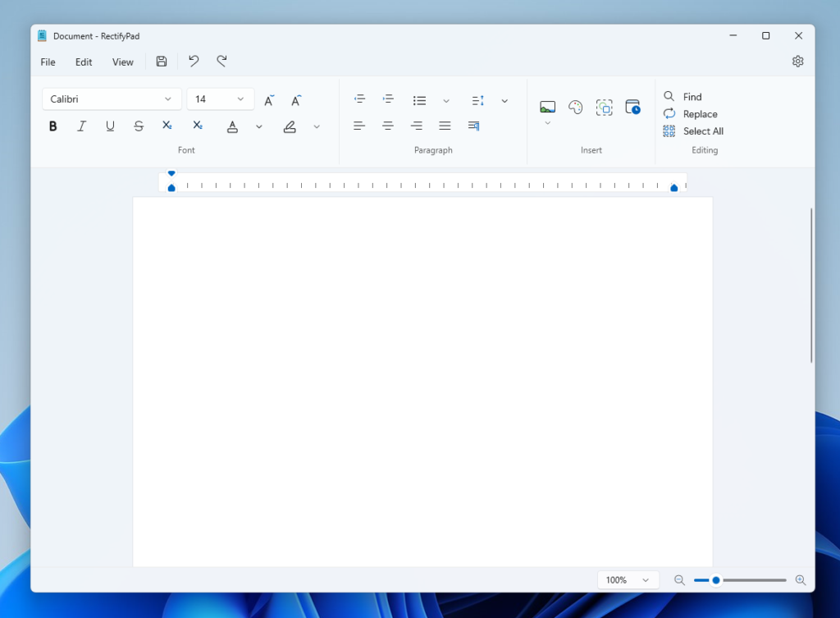Open the View menu
Screen dimensions: 840x618
click(x=123, y=62)
